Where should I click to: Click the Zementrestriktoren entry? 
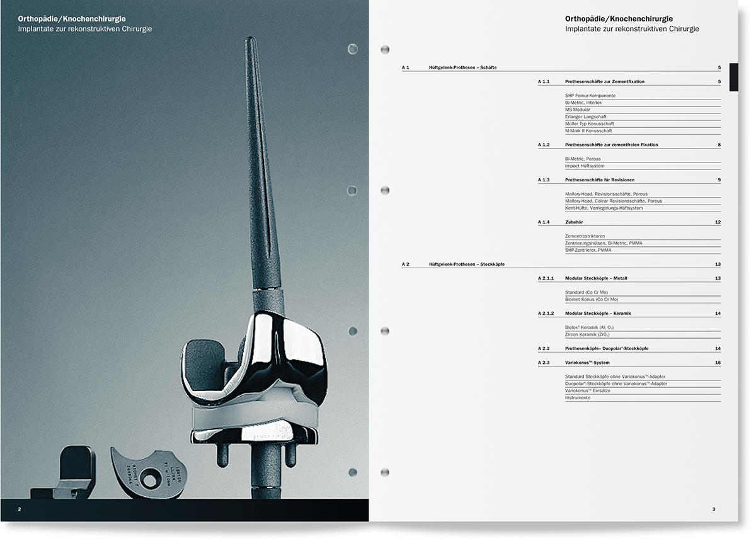point(585,236)
